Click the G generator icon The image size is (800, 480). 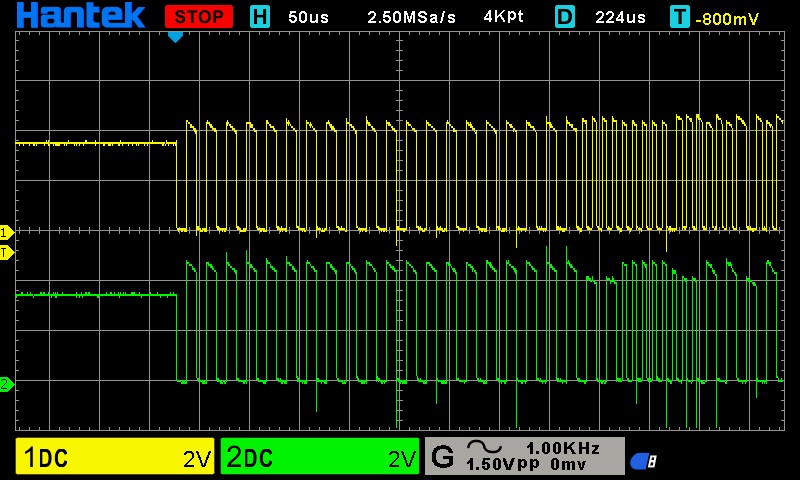tap(442, 457)
